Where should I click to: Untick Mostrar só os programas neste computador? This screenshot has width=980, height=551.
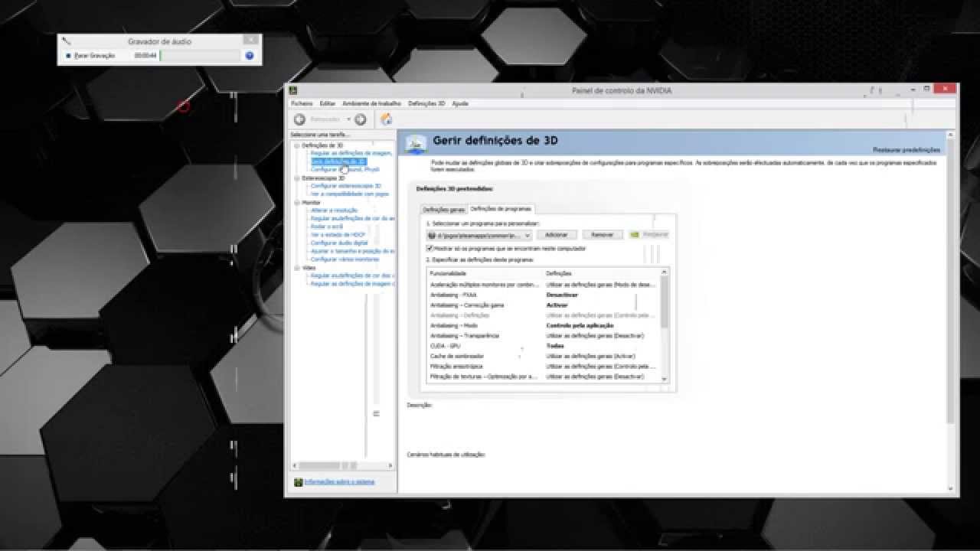tap(430, 249)
